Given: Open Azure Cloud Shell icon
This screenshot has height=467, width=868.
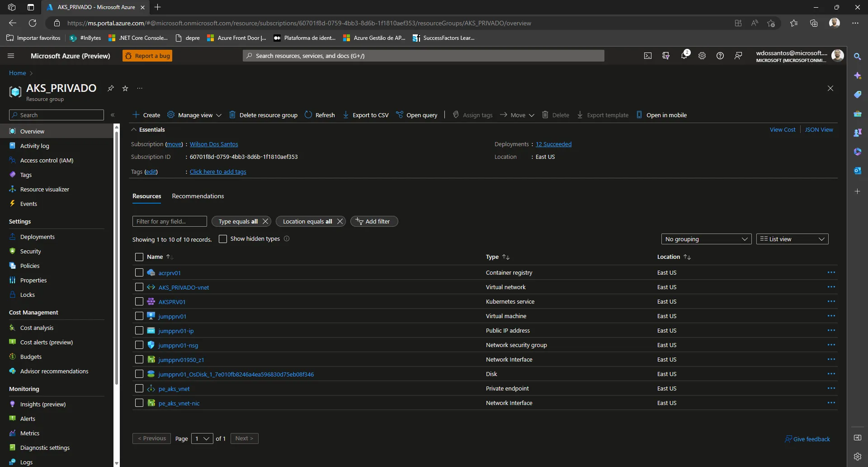Looking at the screenshot, I should (x=648, y=56).
